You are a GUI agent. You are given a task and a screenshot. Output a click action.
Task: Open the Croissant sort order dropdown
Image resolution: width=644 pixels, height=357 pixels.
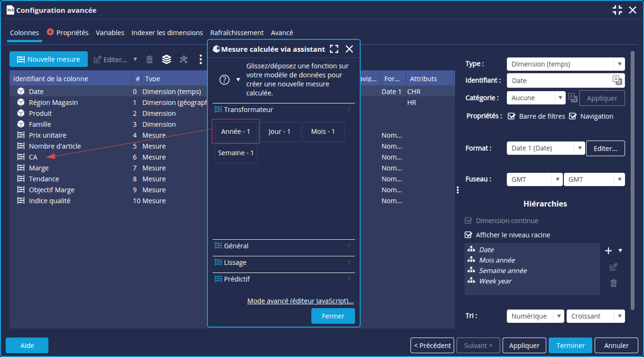point(595,316)
